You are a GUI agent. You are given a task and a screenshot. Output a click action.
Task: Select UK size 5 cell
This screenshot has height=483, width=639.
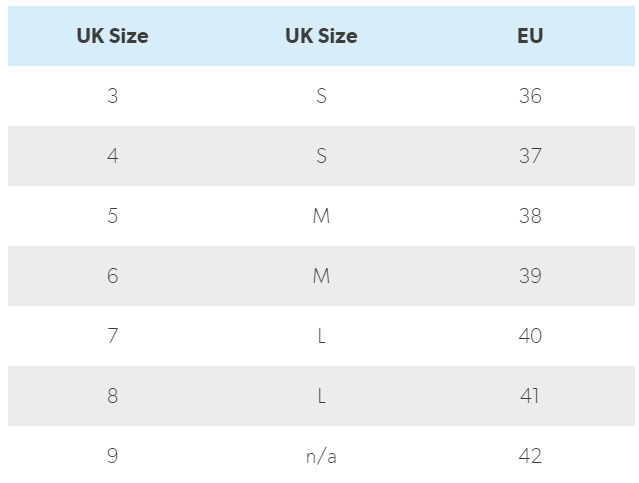[x=112, y=216]
